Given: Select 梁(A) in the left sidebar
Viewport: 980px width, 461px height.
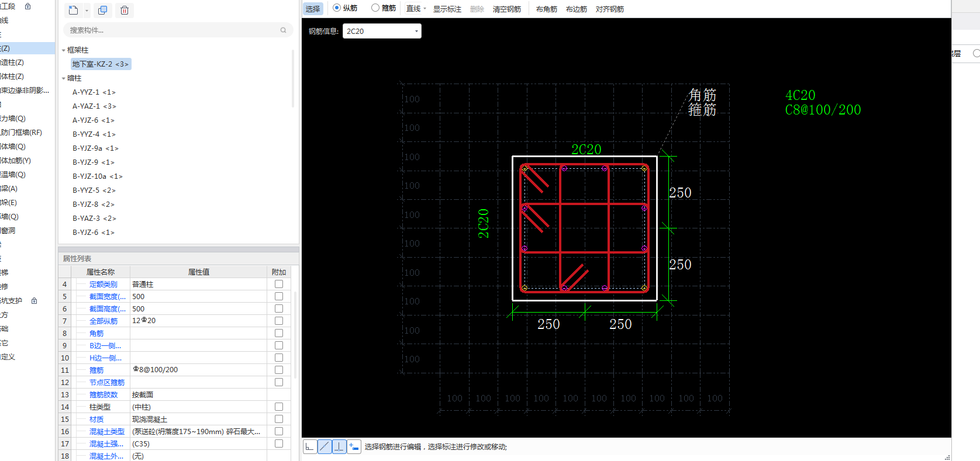Looking at the screenshot, I should click(9, 189).
